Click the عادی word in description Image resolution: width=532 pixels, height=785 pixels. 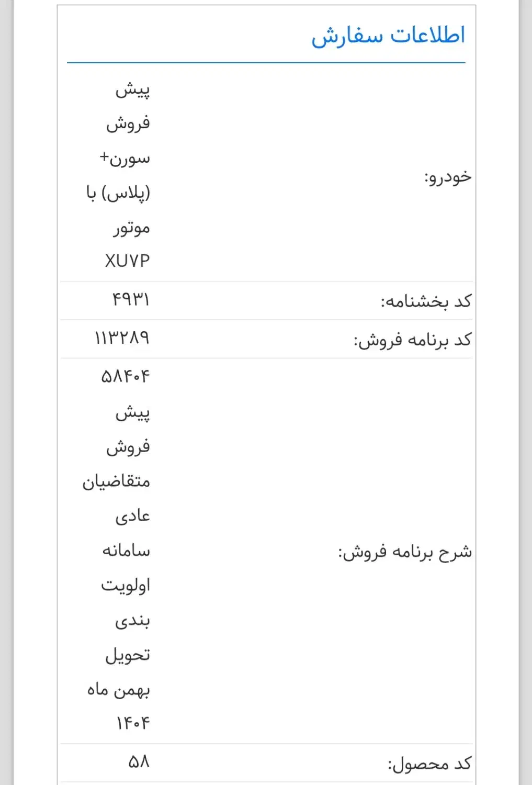point(133,517)
